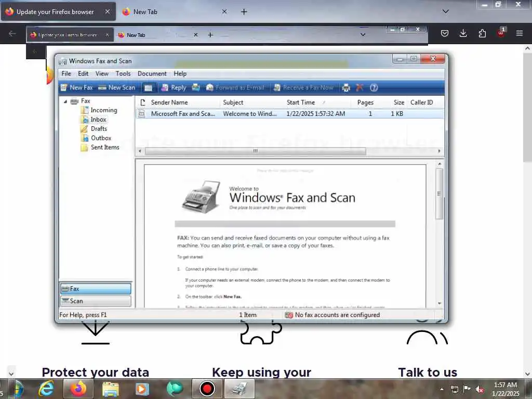Open a new Firefox tab with plus
This screenshot has height=399, width=532.
pos(244,12)
